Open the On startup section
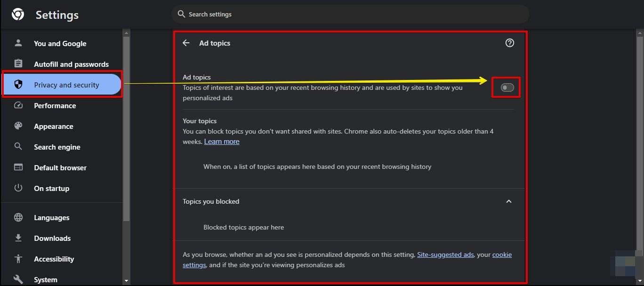Image resolution: width=644 pixels, height=286 pixels. tap(51, 188)
